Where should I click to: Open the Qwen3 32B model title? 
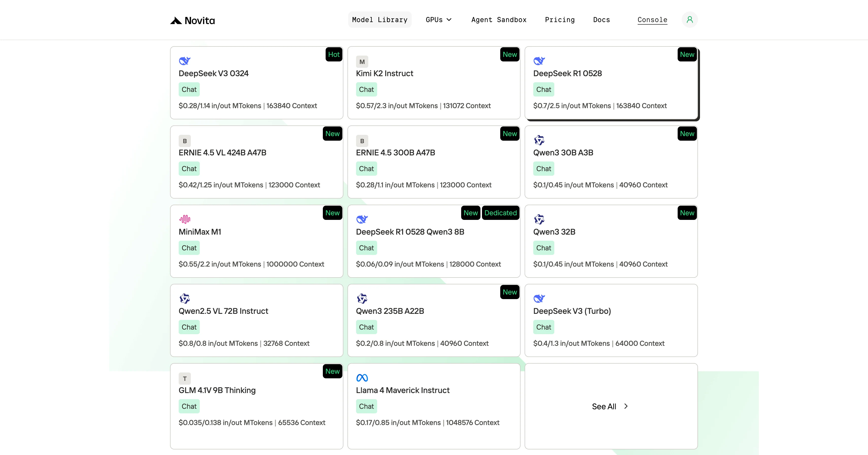[554, 232]
